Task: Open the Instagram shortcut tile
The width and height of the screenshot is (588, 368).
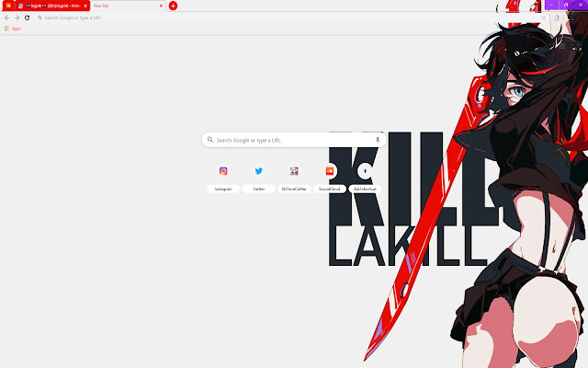Action: tap(223, 178)
